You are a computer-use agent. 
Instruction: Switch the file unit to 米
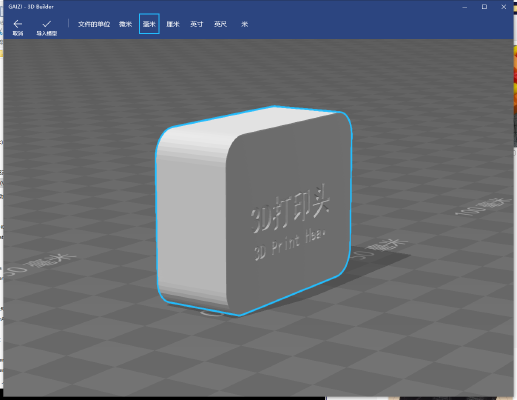tap(245, 24)
